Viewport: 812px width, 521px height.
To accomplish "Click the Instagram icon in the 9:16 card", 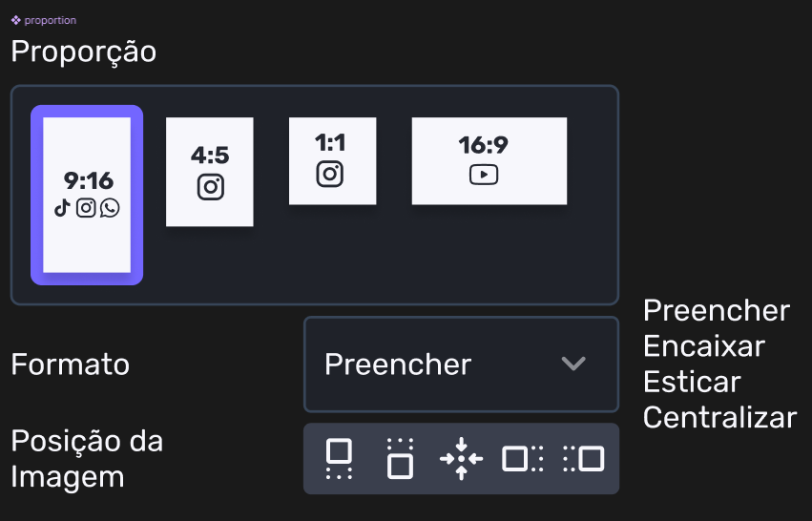I will tap(86, 207).
